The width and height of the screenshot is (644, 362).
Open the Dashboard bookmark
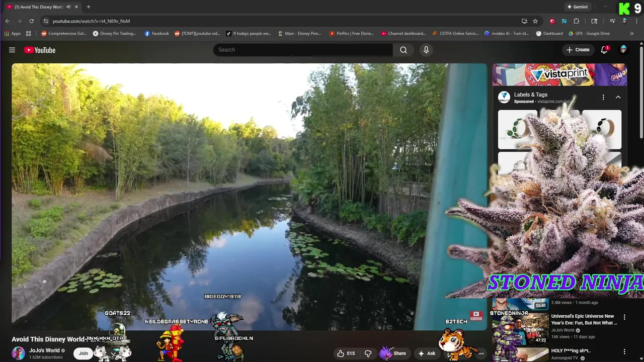click(549, 34)
